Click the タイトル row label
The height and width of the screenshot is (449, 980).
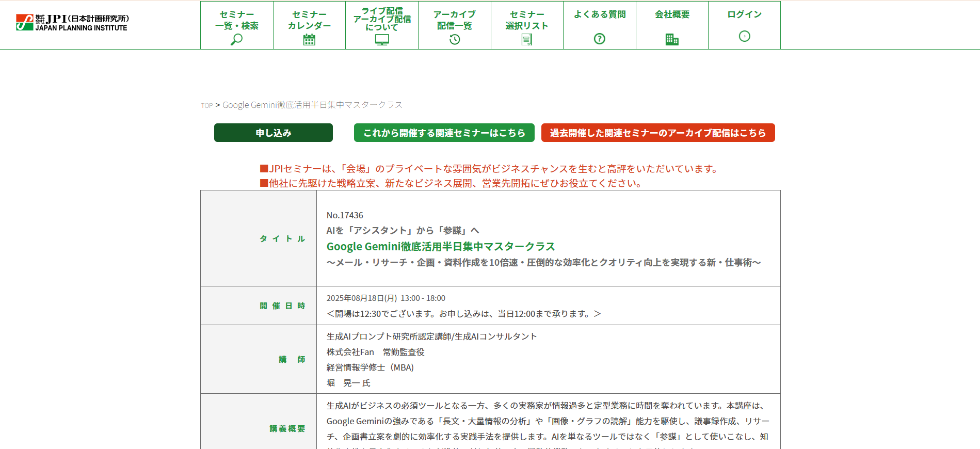(282, 238)
